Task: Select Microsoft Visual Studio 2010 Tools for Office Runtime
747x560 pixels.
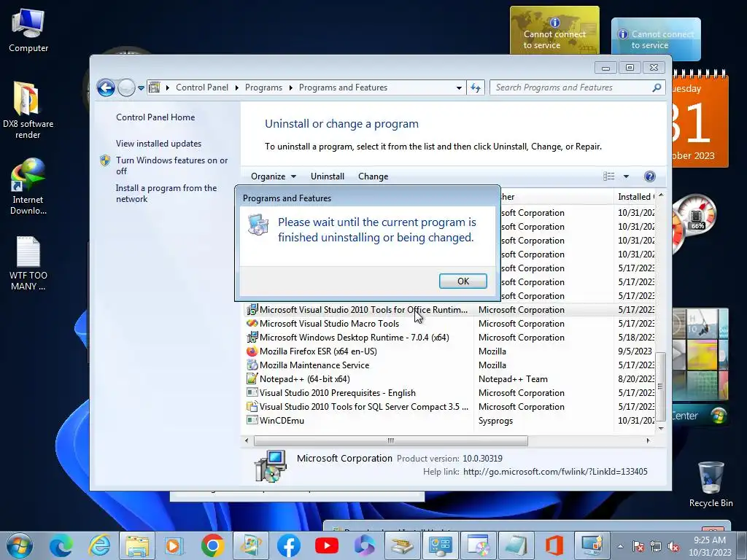Action: click(449, 309)
